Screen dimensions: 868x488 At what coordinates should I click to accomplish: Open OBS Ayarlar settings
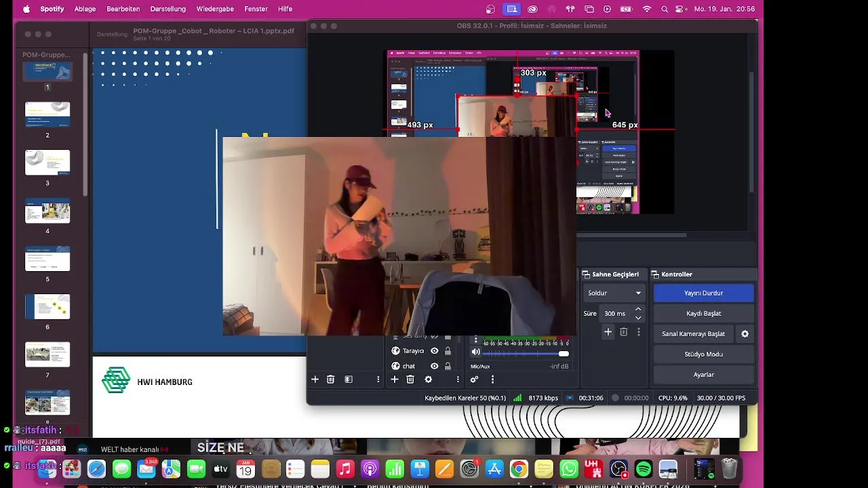703,374
